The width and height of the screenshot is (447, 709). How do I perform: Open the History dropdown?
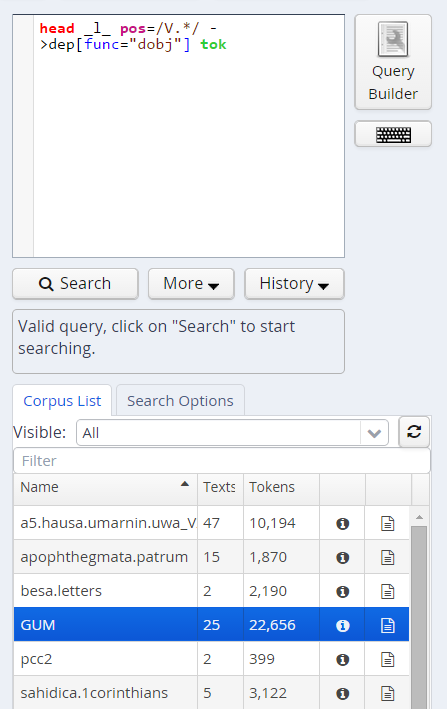pos(294,284)
